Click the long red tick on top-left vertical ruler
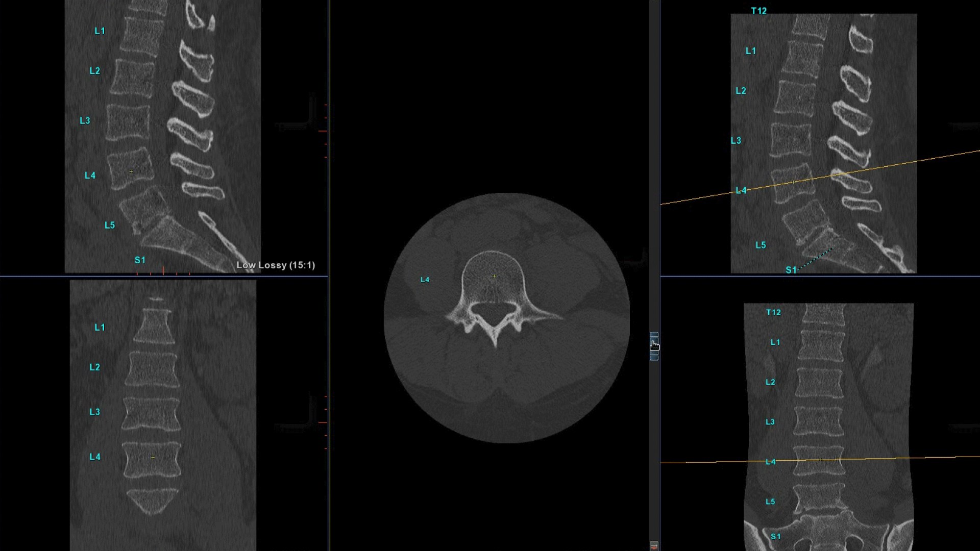Screen dimensions: 980x551 (x=323, y=131)
